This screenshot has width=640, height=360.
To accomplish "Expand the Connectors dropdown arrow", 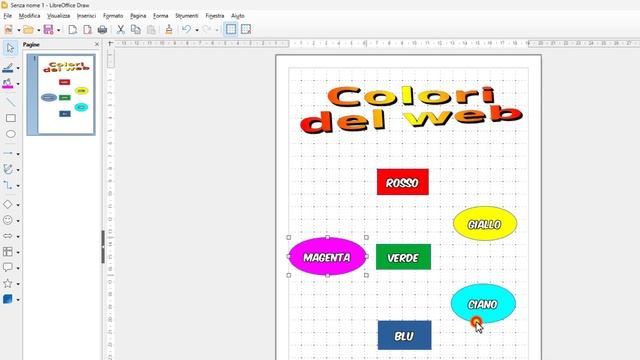I will tap(18, 186).
